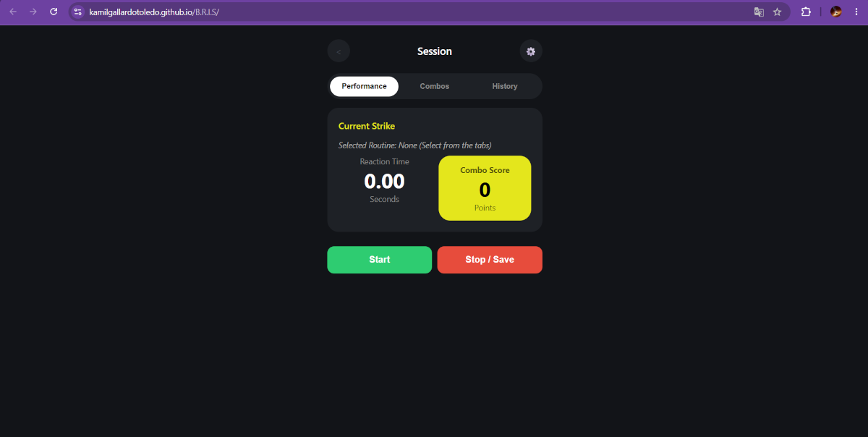
Task: Go back using the Session back arrow
Action: [339, 51]
